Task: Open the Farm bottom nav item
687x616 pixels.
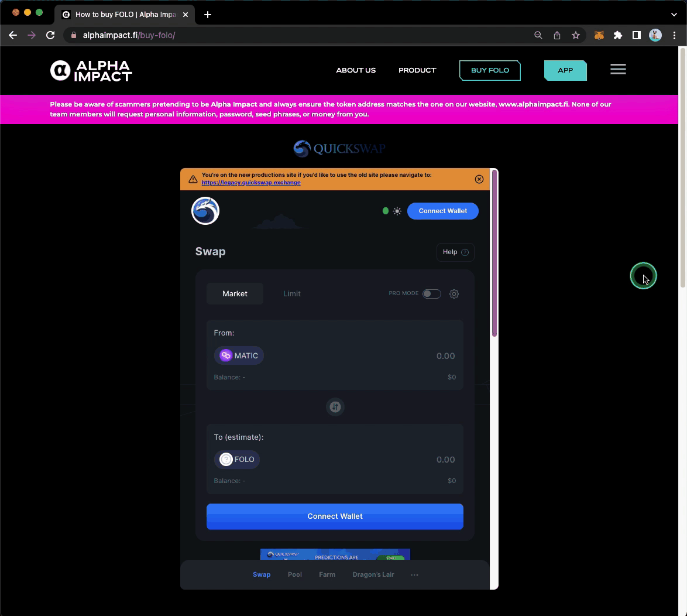Action: pos(327,575)
